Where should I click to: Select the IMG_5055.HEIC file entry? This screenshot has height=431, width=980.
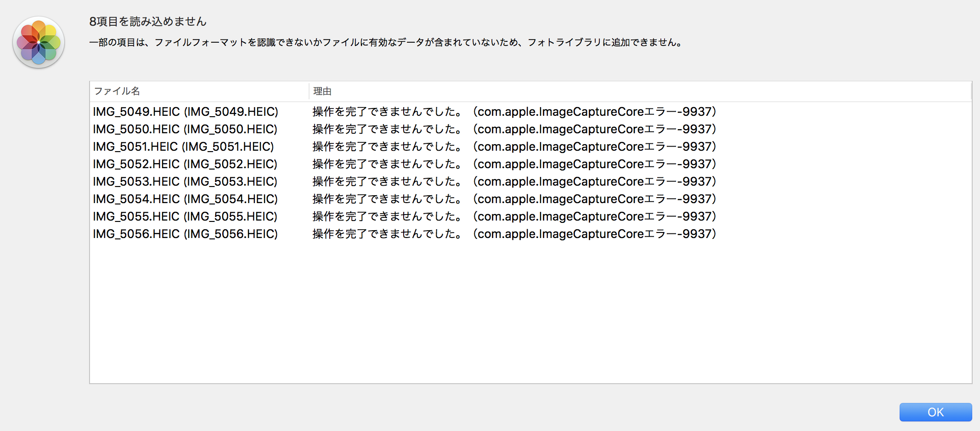pos(185,216)
